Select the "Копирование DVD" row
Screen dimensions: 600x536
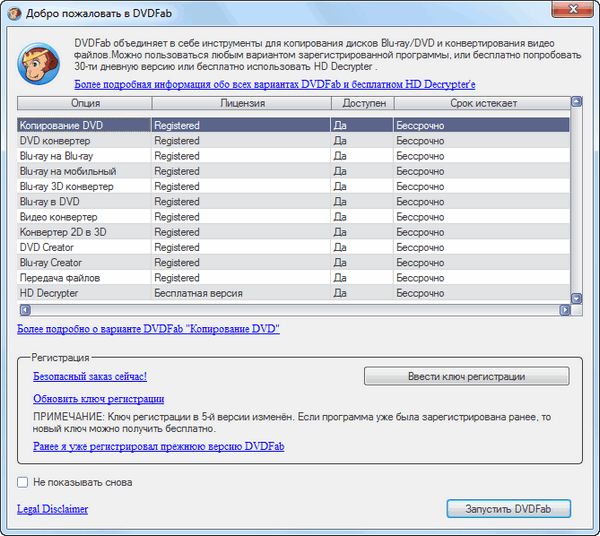(60, 126)
